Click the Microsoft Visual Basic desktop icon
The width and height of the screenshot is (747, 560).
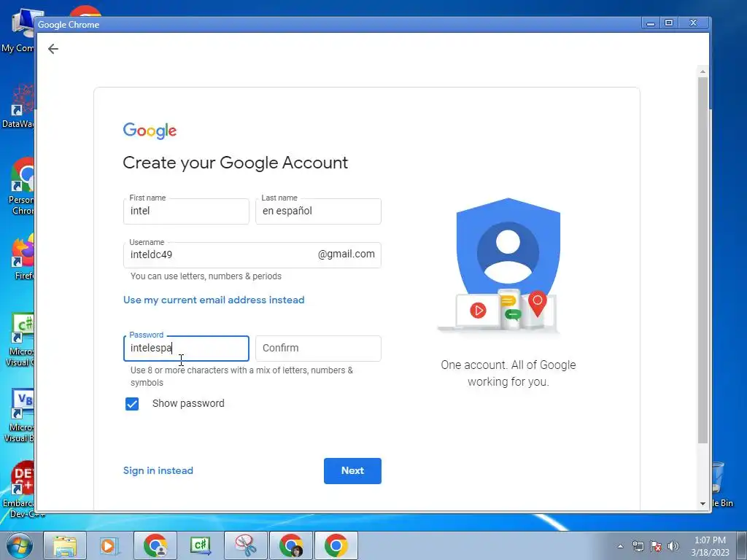[19, 416]
